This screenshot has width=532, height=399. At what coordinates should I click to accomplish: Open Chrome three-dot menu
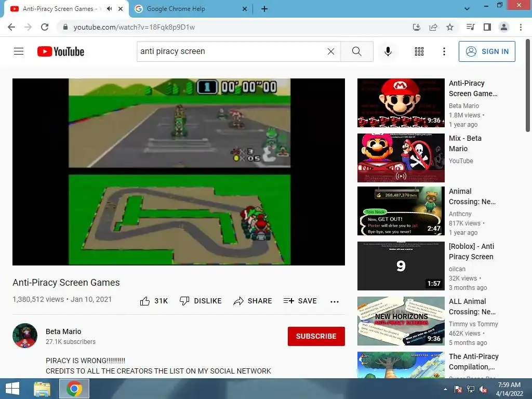tap(521, 27)
